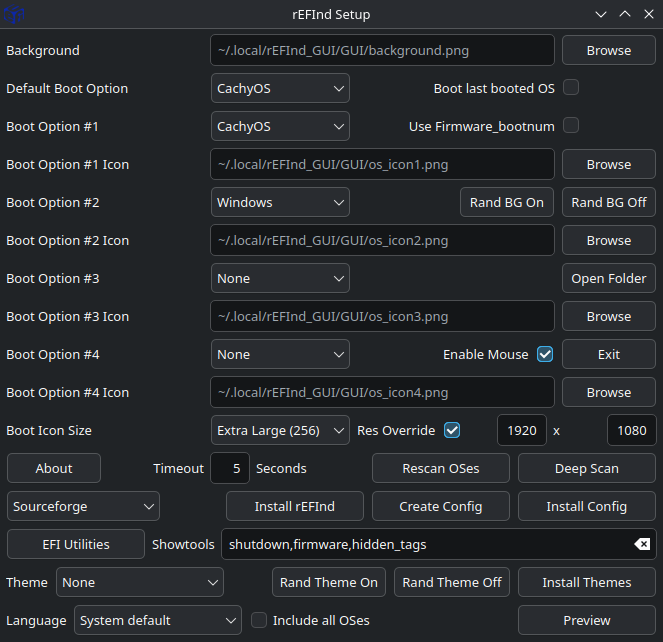Click Create Config button
663x642 pixels.
coord(441,506)
